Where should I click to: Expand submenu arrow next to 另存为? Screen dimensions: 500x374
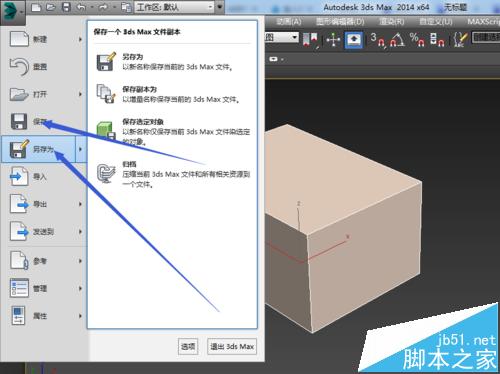click(x=80, y=149)
